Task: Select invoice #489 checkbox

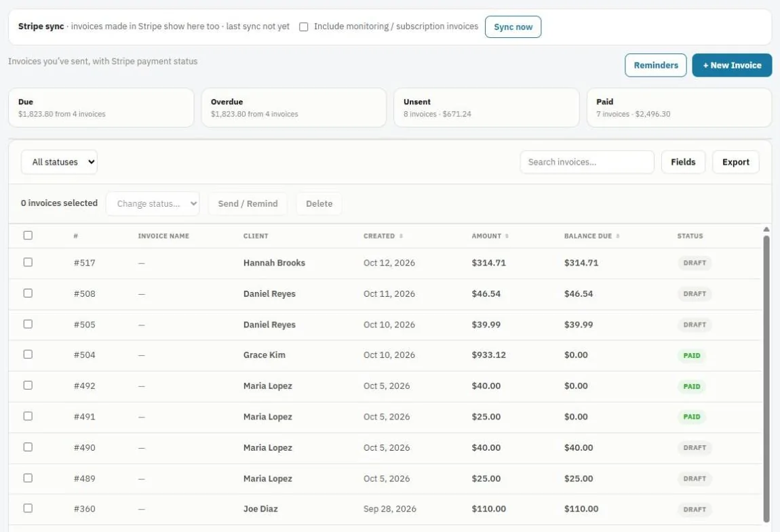Action: [28, 478]
